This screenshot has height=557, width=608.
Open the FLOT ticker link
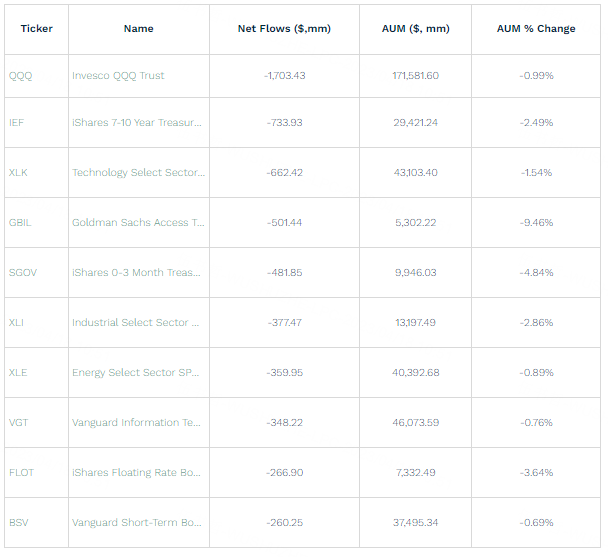[21, 473]
